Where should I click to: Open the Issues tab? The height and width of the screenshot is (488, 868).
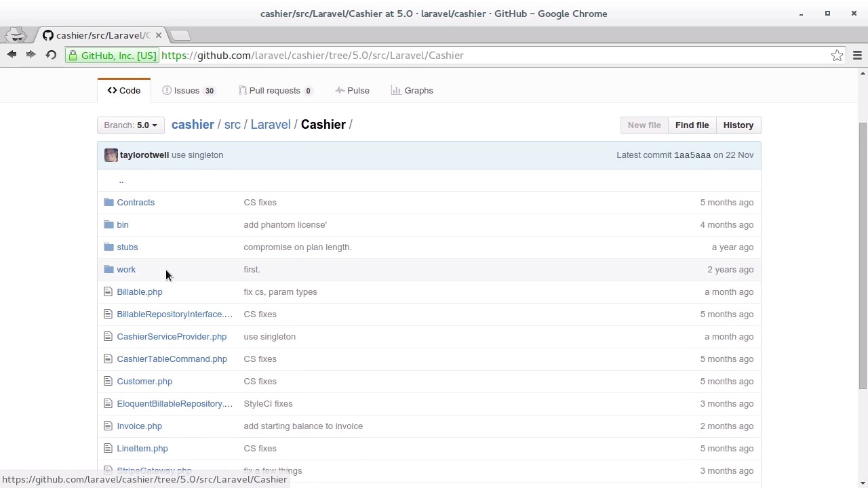(189, 90)
